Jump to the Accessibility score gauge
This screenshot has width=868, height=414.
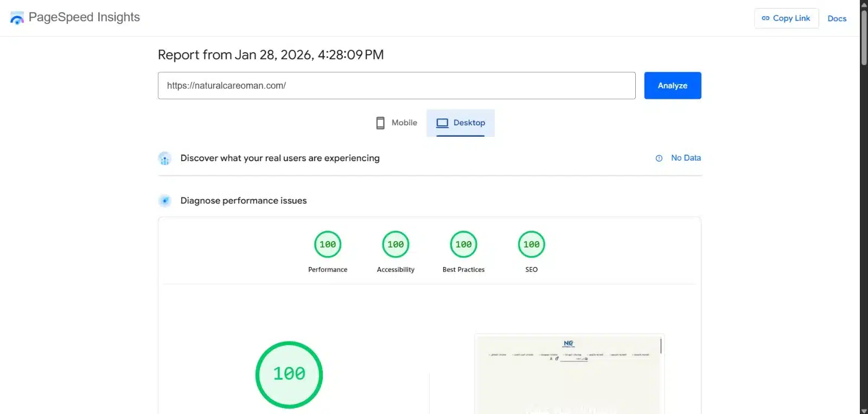[x=395, y=245]
